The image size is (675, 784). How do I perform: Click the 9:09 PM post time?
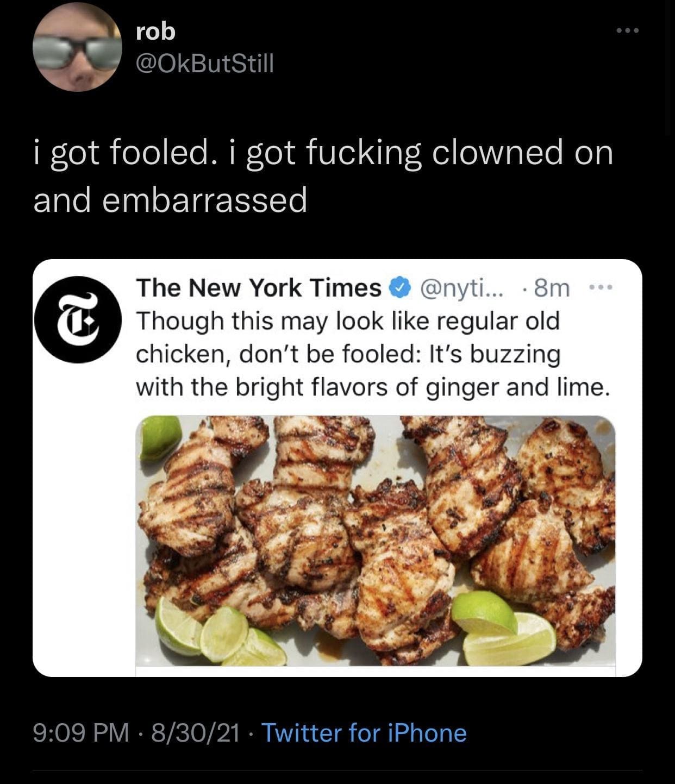click(82, 733)
